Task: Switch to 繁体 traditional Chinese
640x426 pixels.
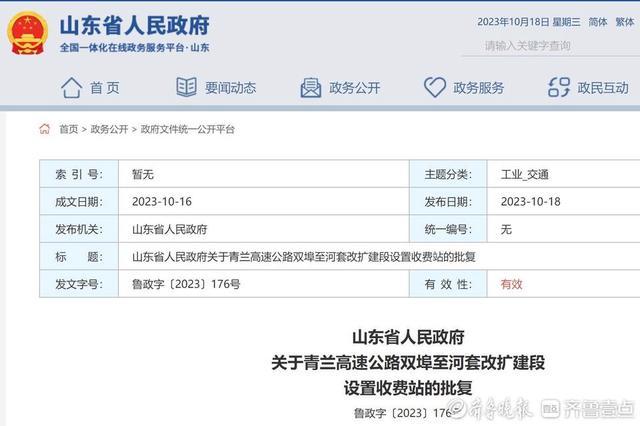Action: tap(625, 22)
